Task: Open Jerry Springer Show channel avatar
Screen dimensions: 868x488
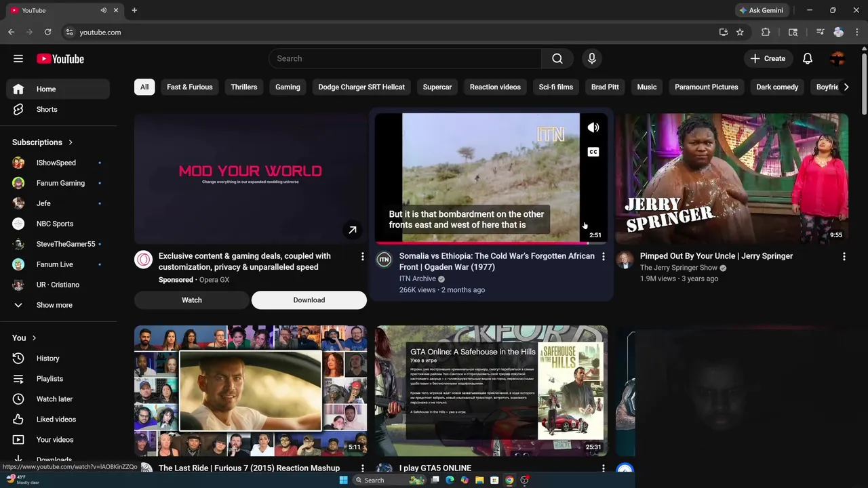Action: click(625, 260)
